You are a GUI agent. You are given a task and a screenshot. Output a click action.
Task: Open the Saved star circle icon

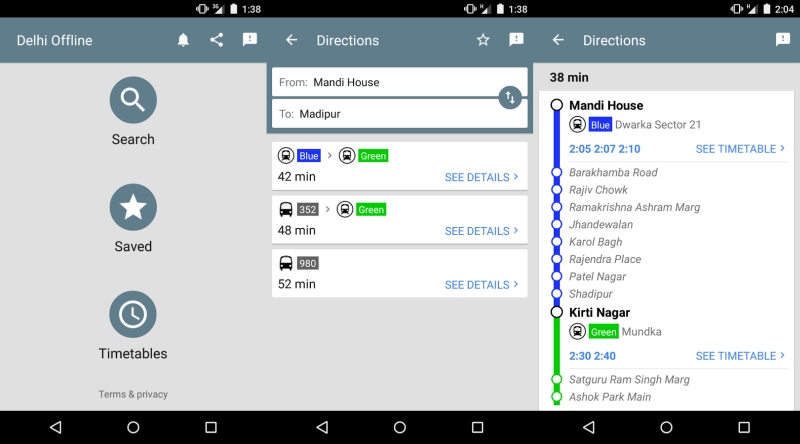(x=133, y=207)
